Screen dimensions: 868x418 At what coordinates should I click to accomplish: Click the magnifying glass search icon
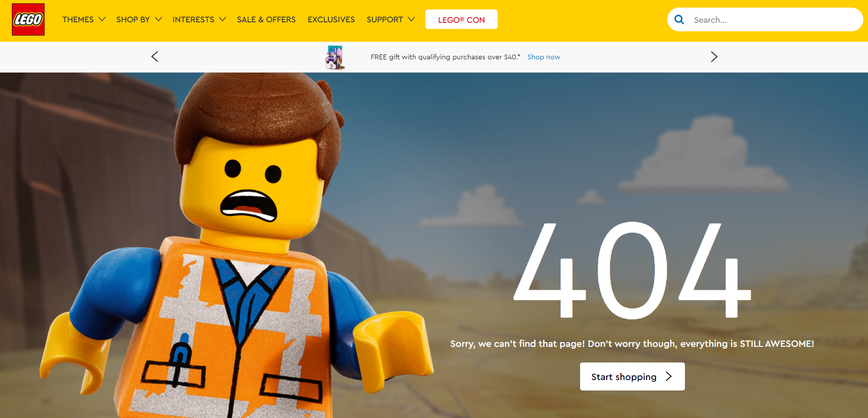679,19
